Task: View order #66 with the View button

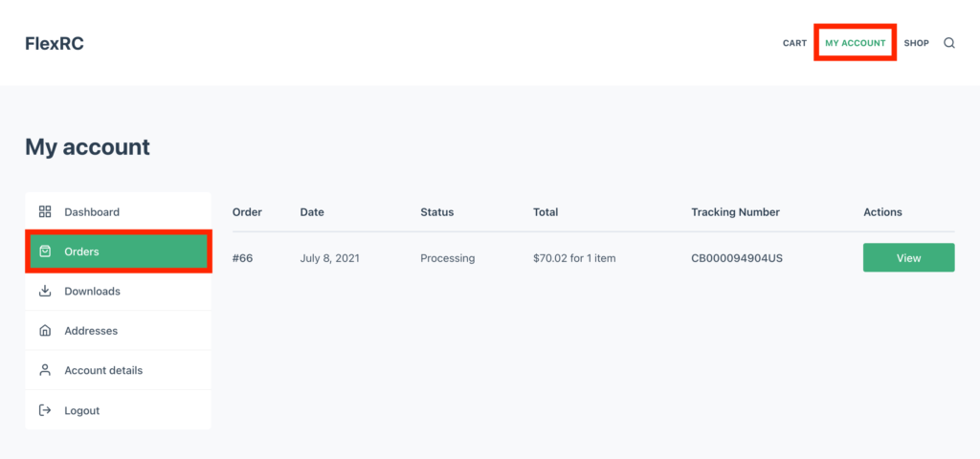Action: tap(909, 257)
